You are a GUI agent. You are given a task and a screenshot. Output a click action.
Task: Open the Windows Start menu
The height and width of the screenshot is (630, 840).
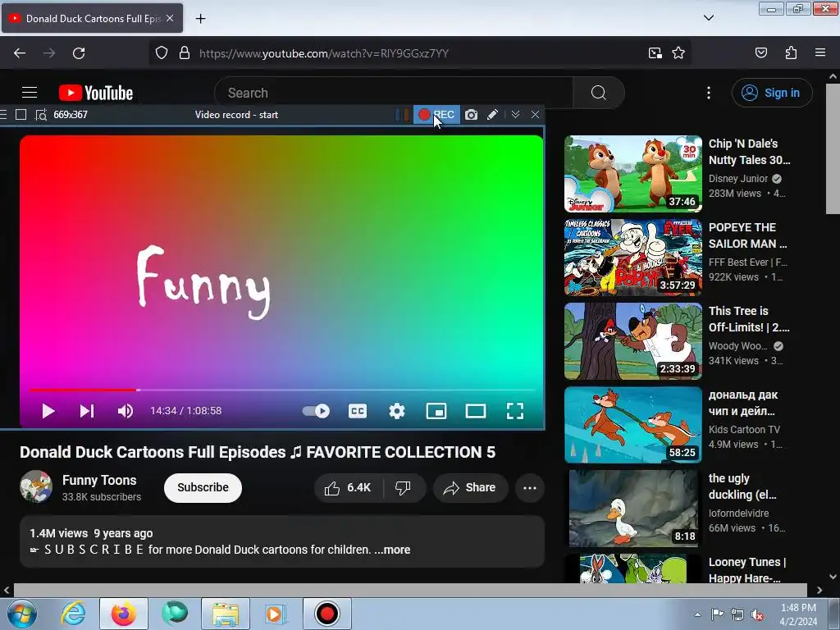pyautogui.click(x=22, y=614)
